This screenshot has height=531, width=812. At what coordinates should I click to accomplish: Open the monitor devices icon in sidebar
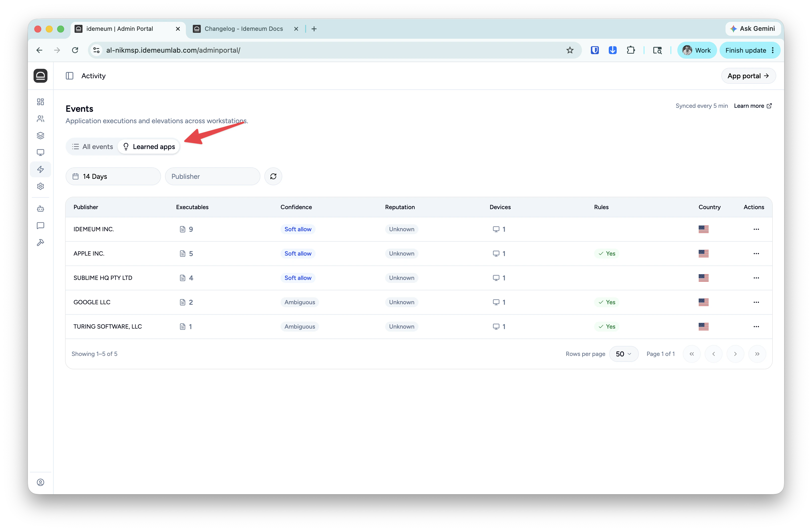coord(40,152)
